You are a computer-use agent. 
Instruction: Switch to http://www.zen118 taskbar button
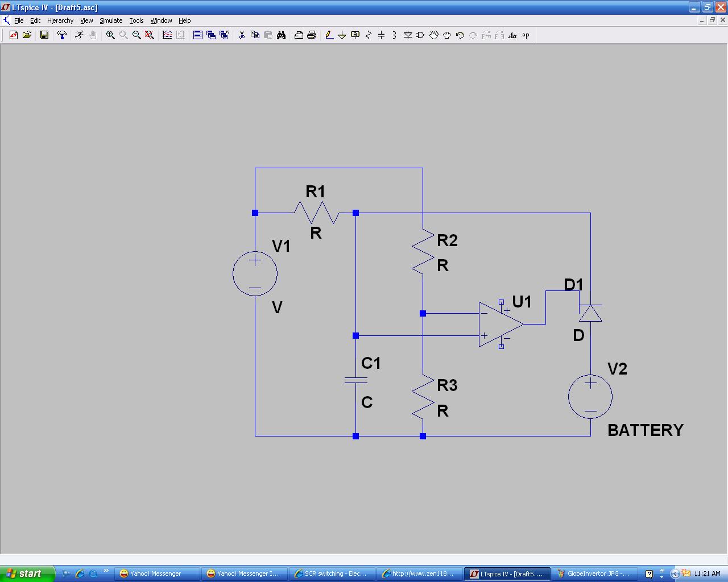418,574
